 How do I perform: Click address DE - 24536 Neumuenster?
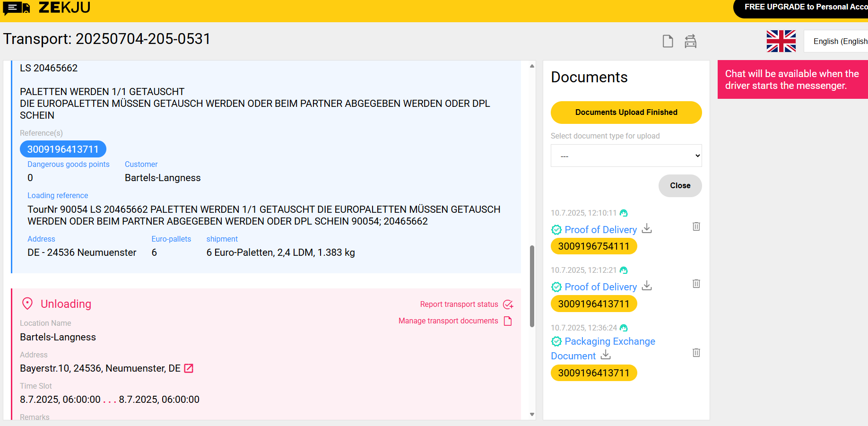pos(82,252)
